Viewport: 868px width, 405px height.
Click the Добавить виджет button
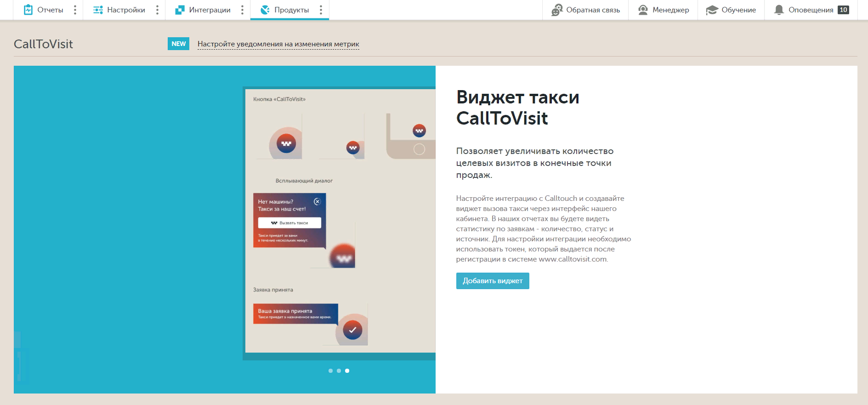(493, 281)
